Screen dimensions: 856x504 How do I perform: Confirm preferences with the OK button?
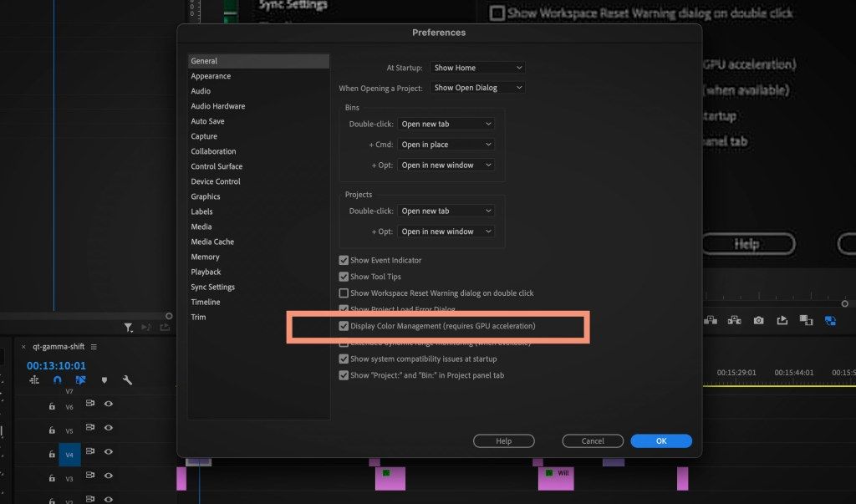pyautogui.click(x=660, y=440)
